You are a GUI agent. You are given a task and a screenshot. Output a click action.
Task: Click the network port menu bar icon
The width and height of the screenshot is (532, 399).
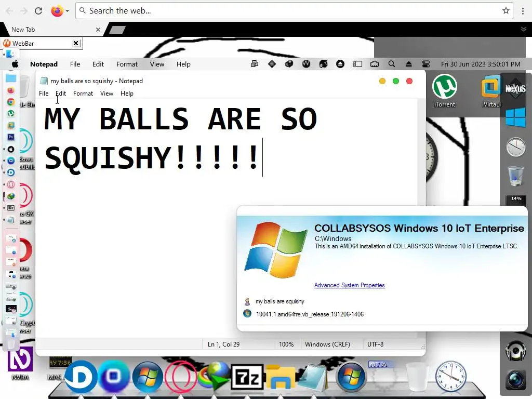[375, 64]
